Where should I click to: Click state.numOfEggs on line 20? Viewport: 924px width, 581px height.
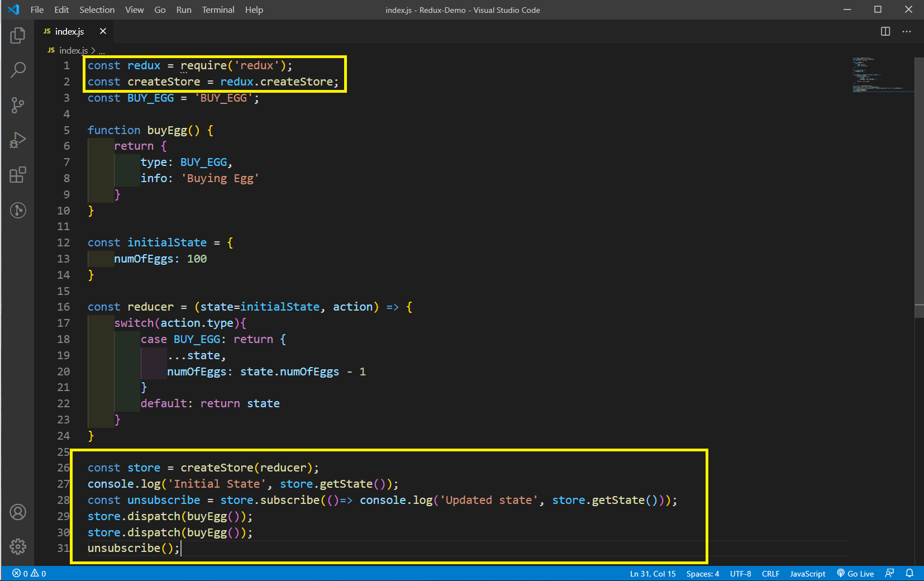pos(289,372)
